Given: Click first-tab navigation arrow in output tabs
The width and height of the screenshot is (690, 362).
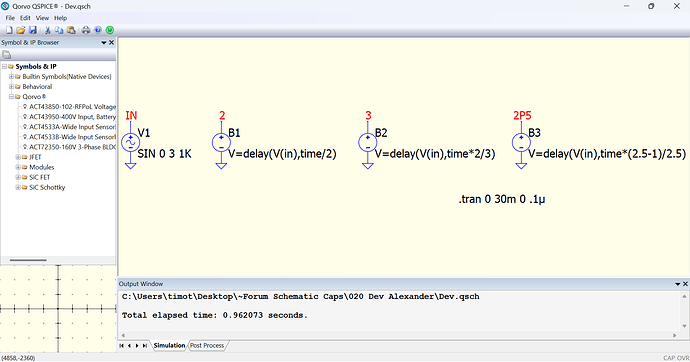Looking at the screenshot, I should pyautogui.click(x=121, y=346).
